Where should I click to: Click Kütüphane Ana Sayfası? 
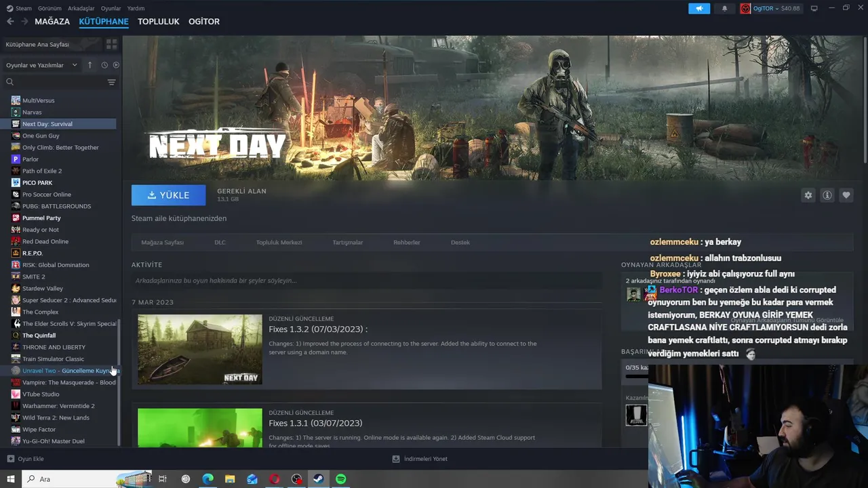point(37,44)
